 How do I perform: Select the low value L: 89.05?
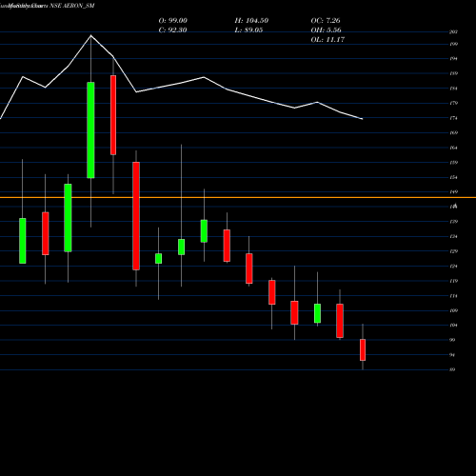tap(248, 30)
